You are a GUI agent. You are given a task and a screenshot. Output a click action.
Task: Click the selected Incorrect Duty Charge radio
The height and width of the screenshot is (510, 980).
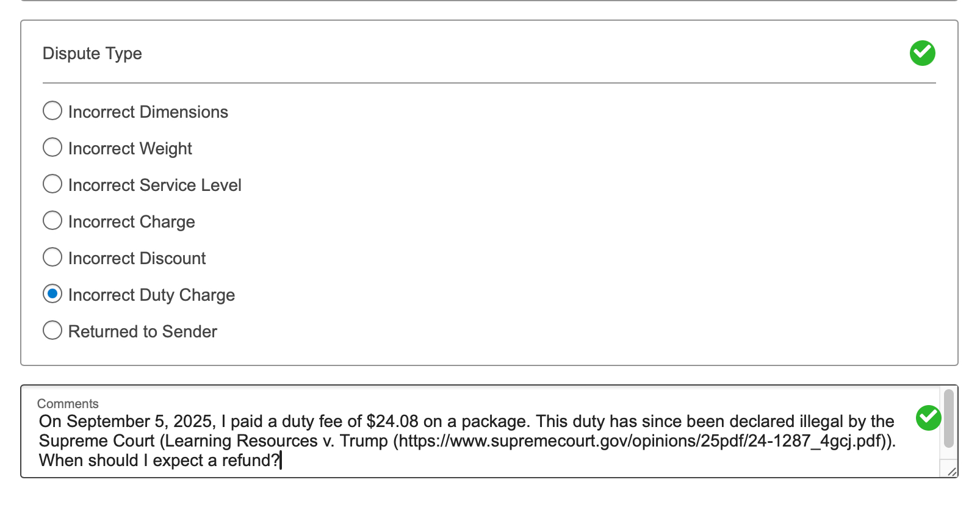52,294
